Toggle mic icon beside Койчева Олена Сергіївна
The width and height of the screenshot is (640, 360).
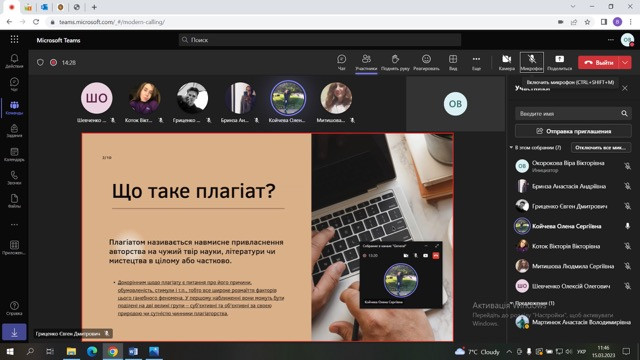[x=627, y=226]
